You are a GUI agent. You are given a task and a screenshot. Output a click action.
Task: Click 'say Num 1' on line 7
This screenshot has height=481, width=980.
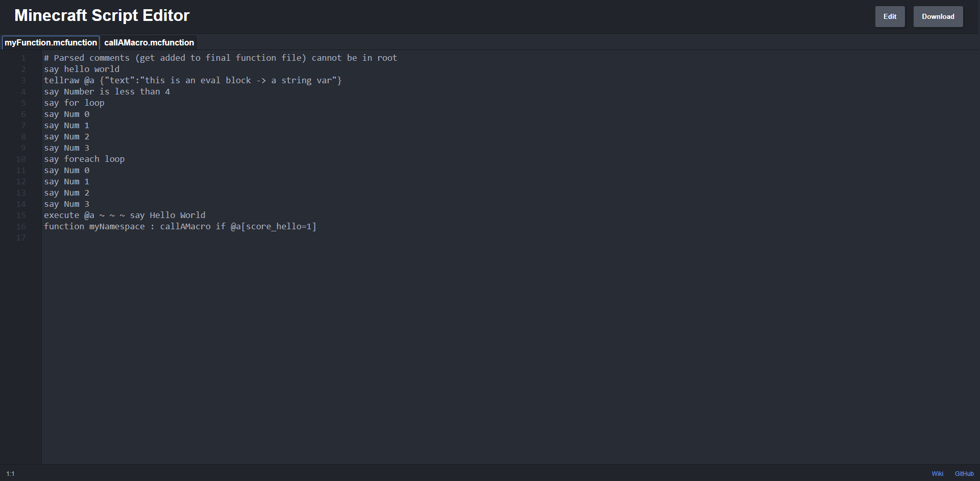pyautogui.click(x=66, y=125)
